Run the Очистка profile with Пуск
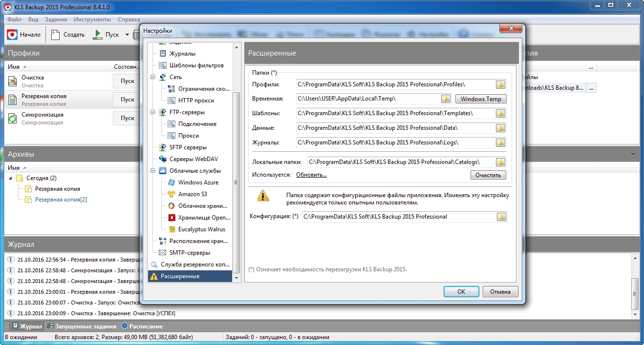Viewport: 644px width, 345px height. [x=127, y=81]
